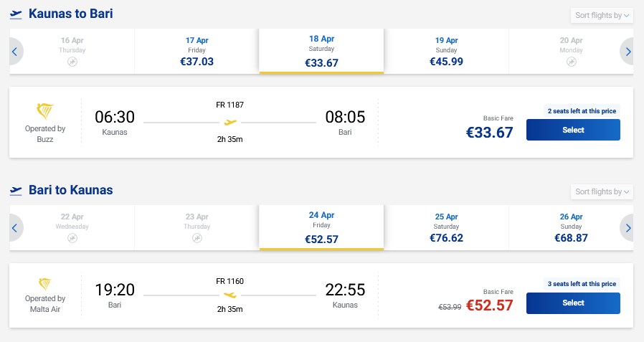Viewport: 644px width, 342px height.
Task: Click the Ryanair harp logo on Malta Air flight
Action: coord(45,285)
